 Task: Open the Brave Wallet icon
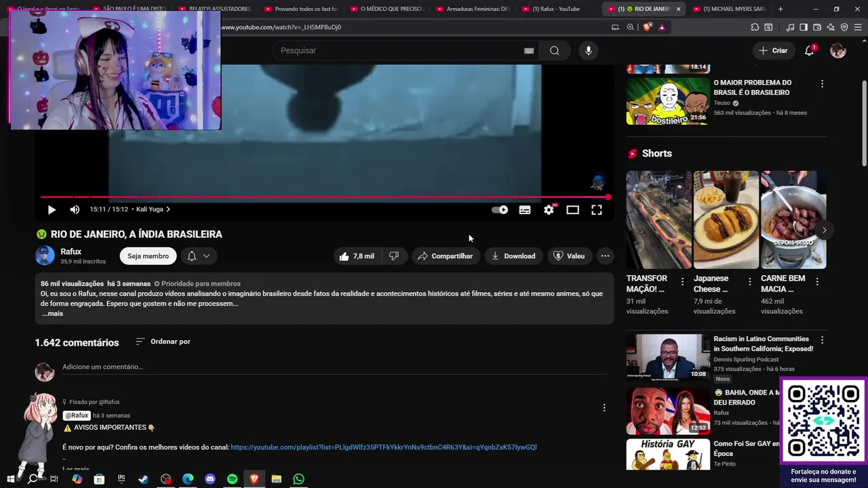pyautogui.click(x=817, y=27)
